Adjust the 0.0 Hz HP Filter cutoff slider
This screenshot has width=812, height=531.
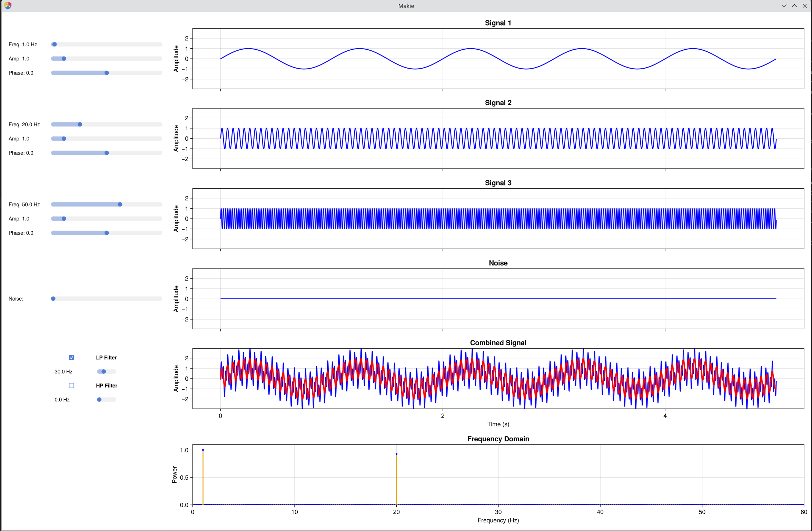pos(99,400)
